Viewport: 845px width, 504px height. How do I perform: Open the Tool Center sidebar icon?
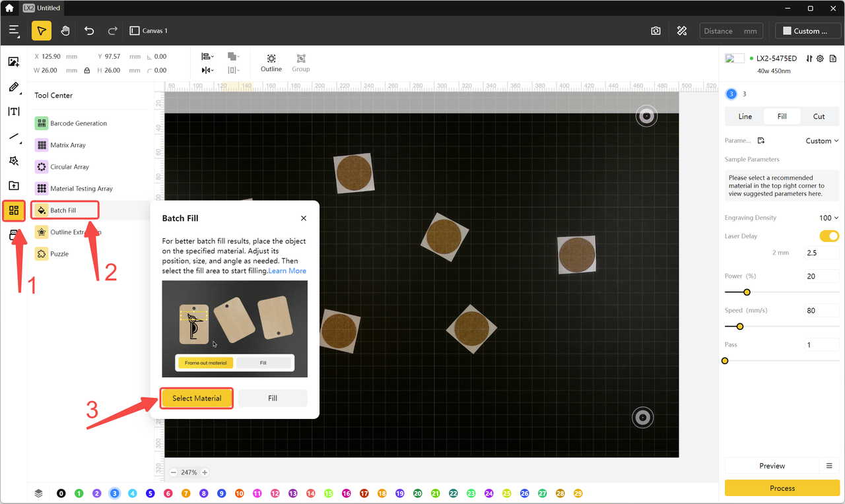tap(14, 211)
